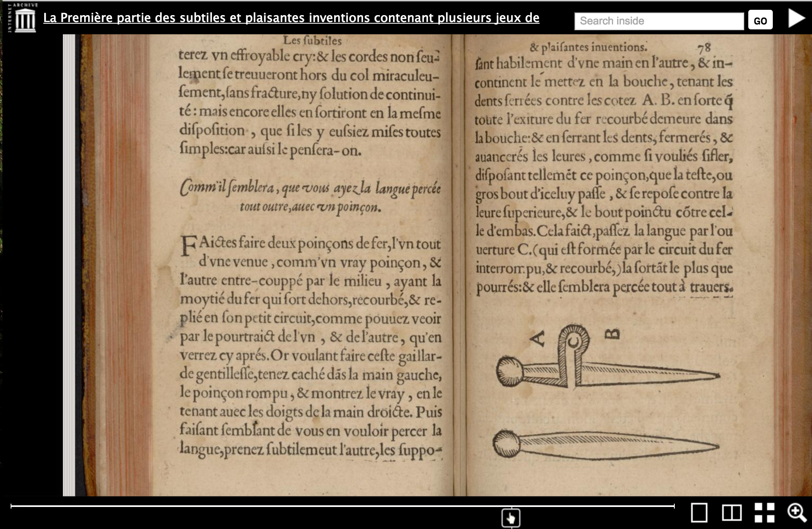
Task: Focus the Search inside field
Action: 659,21
